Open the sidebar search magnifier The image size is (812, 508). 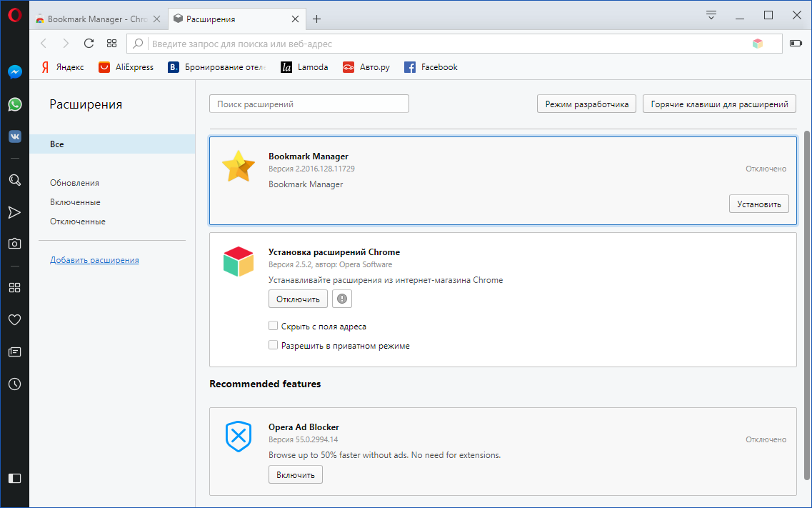pos(14,179)
